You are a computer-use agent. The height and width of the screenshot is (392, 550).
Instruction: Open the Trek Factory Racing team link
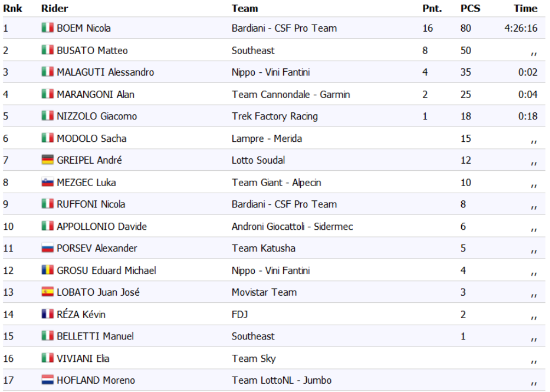point(274,116)
